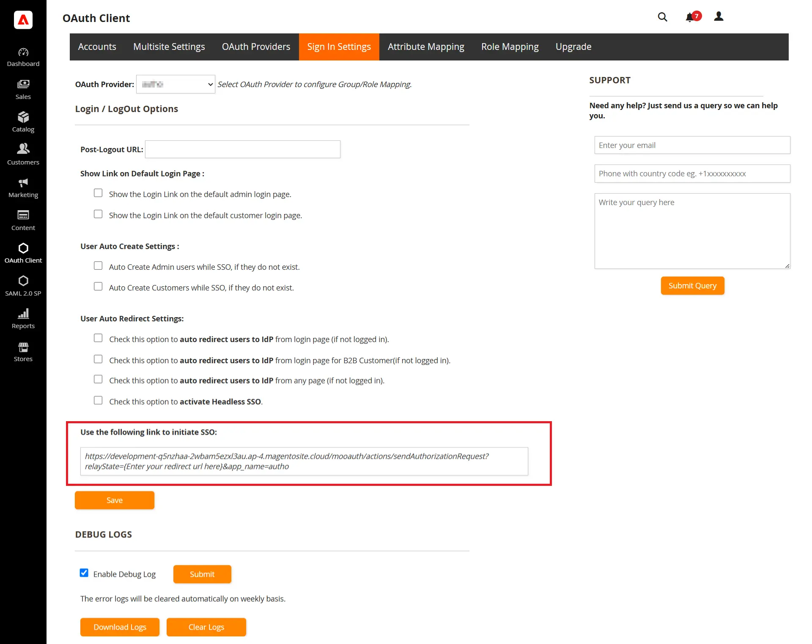Open the Stores sidebar icon
The width and height of the screenshot is (812, 644).
[23, 348]
